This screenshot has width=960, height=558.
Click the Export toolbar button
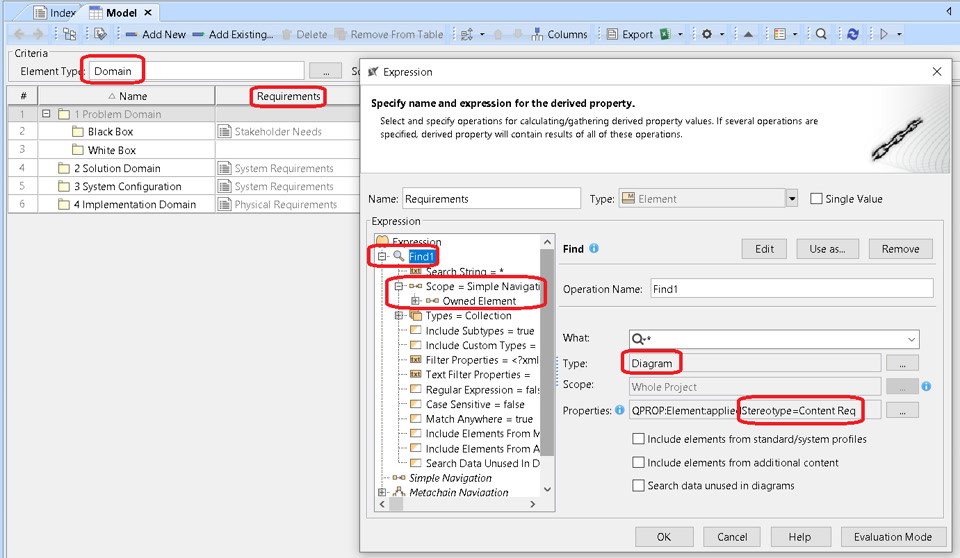coord(630,34)
